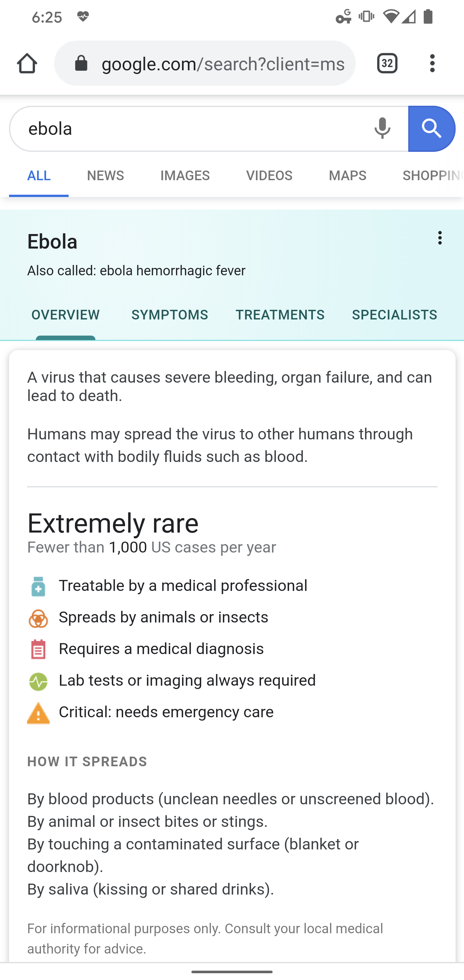Select the Symptoms tab for Ebola
The height and width of the screenshot is (980, 464).
[169, 315]
